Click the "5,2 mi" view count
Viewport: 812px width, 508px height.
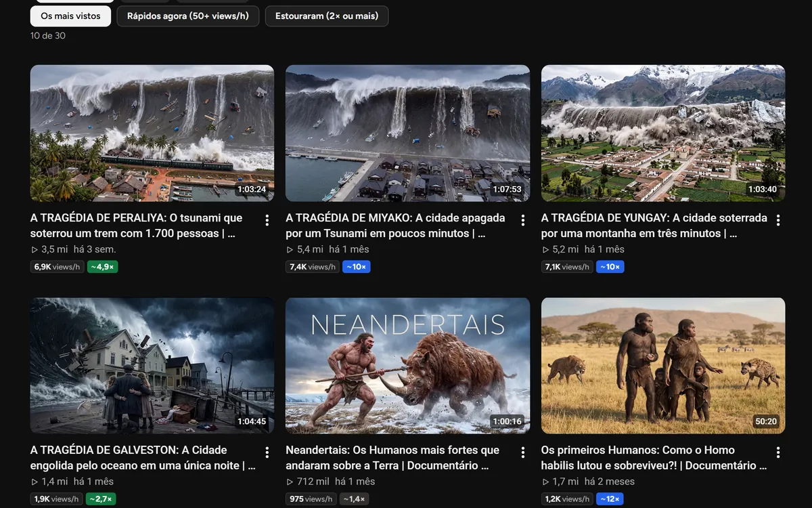coord(560,249)
